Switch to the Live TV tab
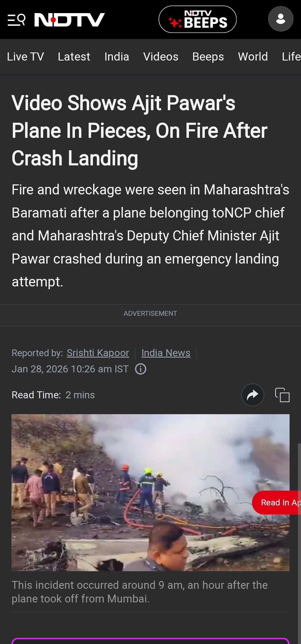This screenshot has height=644, width=301. point(25,57)
